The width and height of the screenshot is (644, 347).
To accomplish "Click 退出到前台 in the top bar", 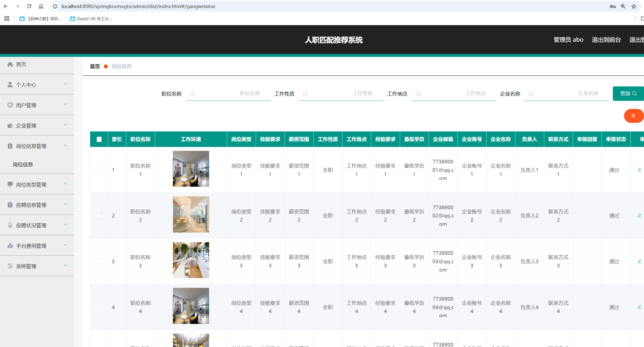I will pyautogui.click(x=607, y=40).
